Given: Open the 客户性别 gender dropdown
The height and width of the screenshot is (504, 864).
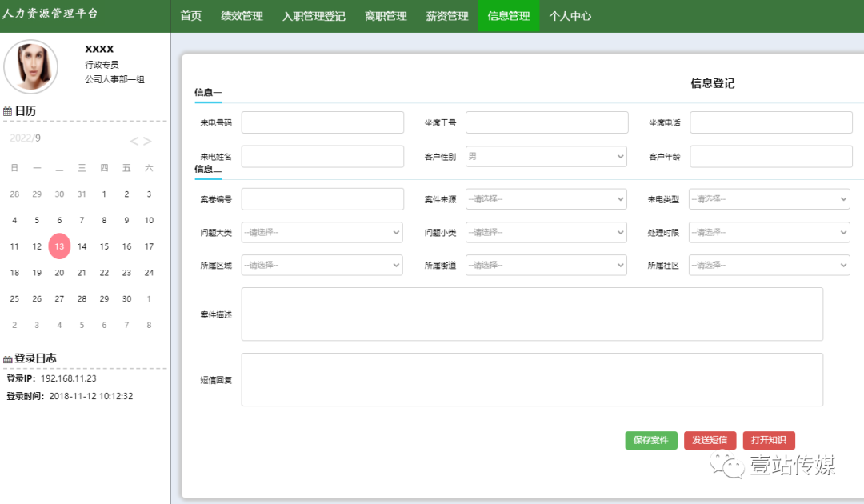Looking at the screenshot, I should 546,155.
